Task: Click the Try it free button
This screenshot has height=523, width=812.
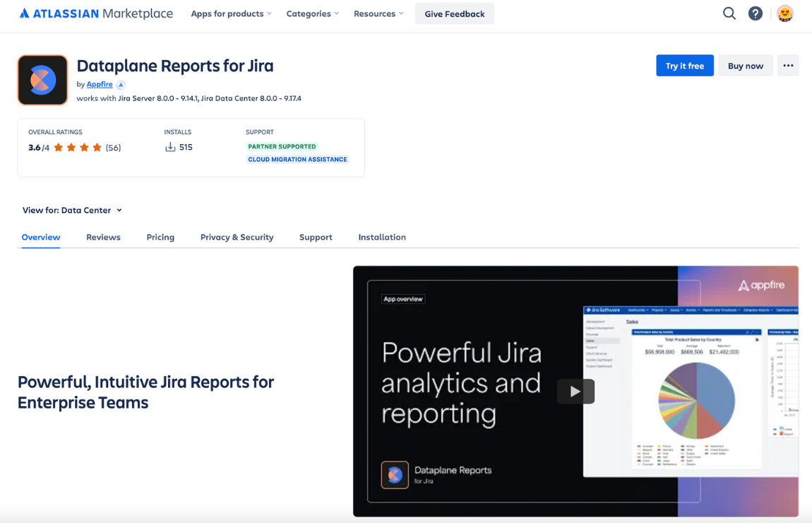Action: [684, 65]
